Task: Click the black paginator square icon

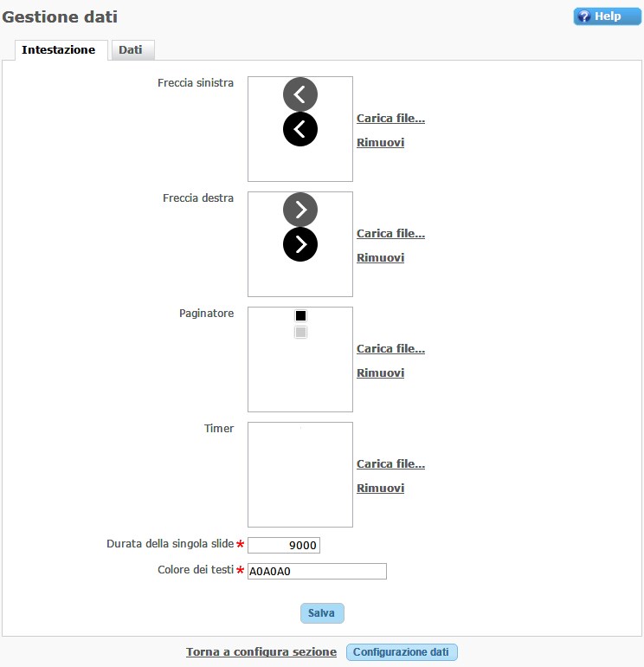Action: (x=300, y=315)
